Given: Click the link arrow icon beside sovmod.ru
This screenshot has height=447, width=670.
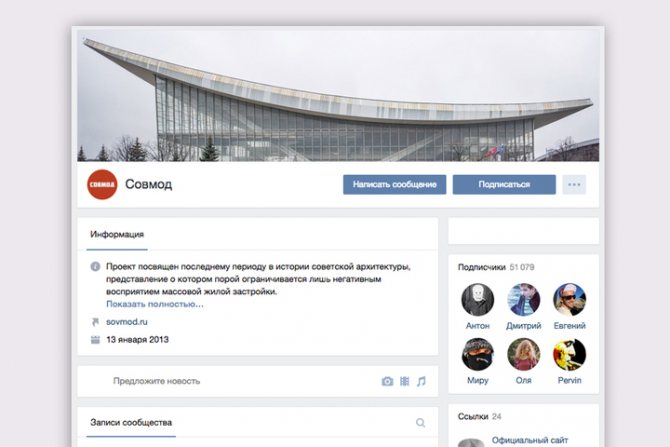Looking at the screenshot, I should [x=95, y=322].
